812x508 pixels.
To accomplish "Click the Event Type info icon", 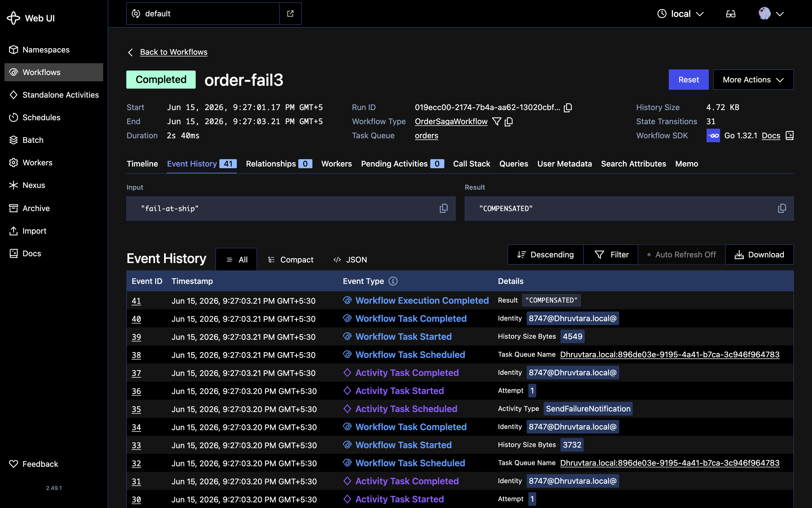I will click(393, 281).
